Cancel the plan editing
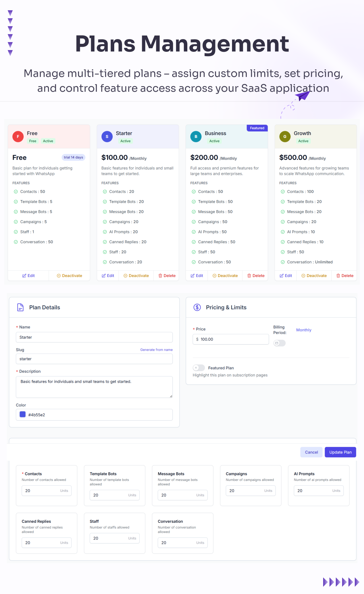This screenshot has width=364, height=594. tap(311, 452)
